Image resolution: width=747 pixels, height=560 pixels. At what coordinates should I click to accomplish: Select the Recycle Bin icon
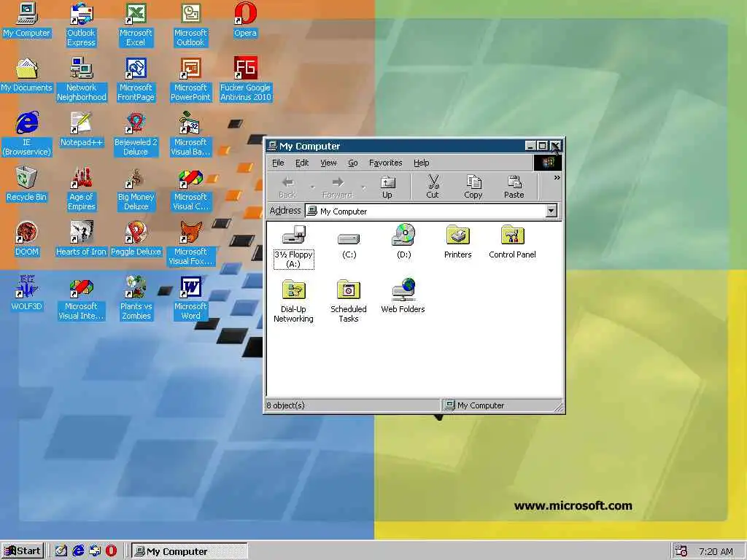point(27,184)
